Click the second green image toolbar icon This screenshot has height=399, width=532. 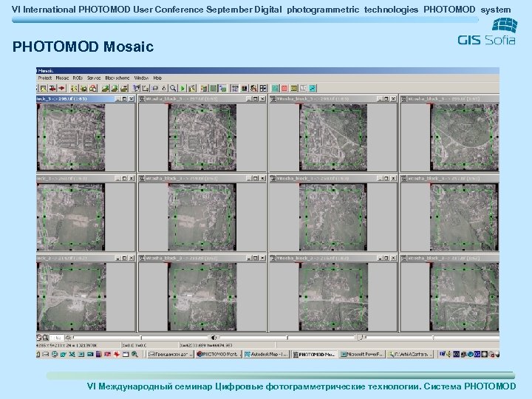click(x=115, y=88)
